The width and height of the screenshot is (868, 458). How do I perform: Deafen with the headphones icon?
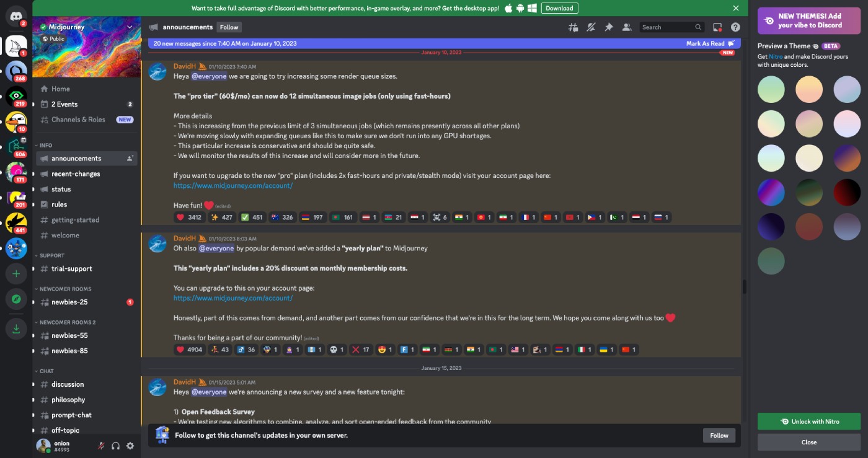115,446
